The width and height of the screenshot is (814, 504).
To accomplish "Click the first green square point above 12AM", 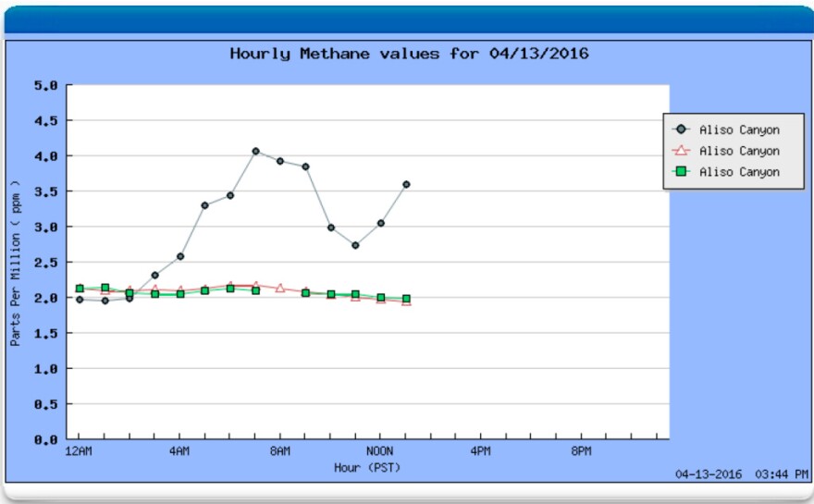I will pyautogui.click(x=80, y=289).
